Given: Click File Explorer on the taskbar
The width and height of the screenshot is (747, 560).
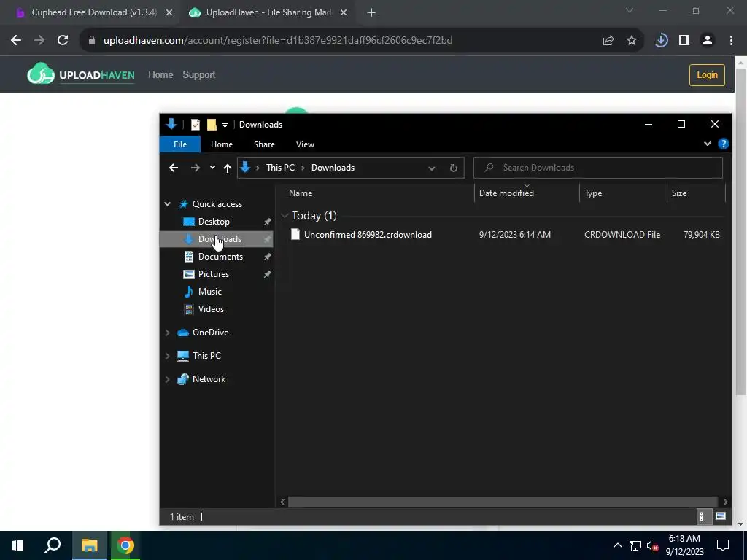Looking at the screenshot, I should [x=89, y=545].
